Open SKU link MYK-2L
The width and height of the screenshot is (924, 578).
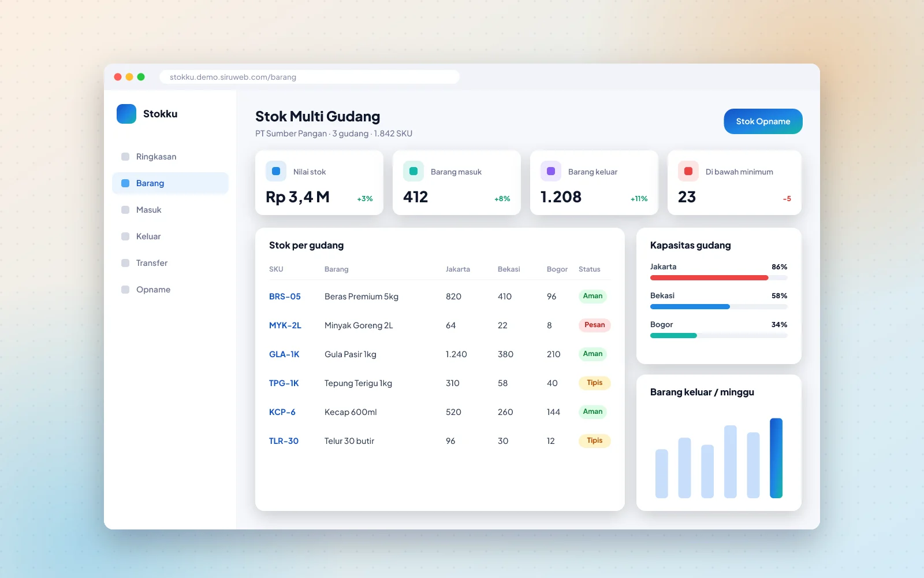285,325
